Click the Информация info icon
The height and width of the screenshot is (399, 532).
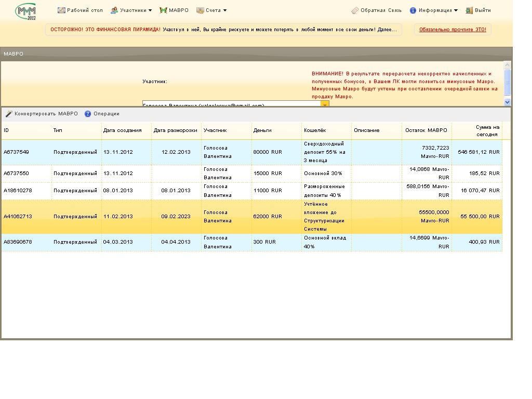point(413,10)
